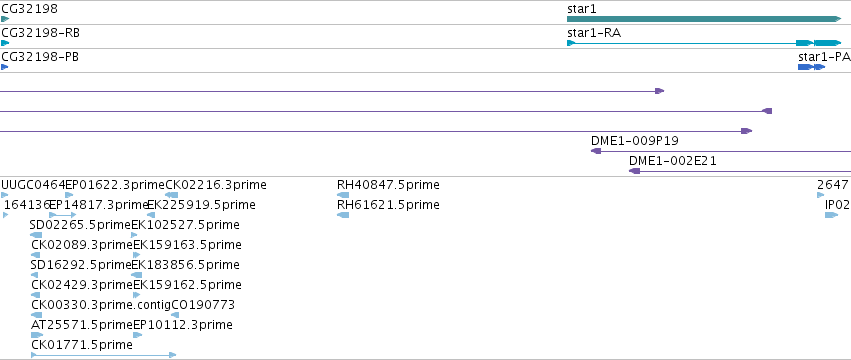Screen dimensions: 851x360
Task: Select the RH40847.5prime EST marker
Action: [343, 195]
